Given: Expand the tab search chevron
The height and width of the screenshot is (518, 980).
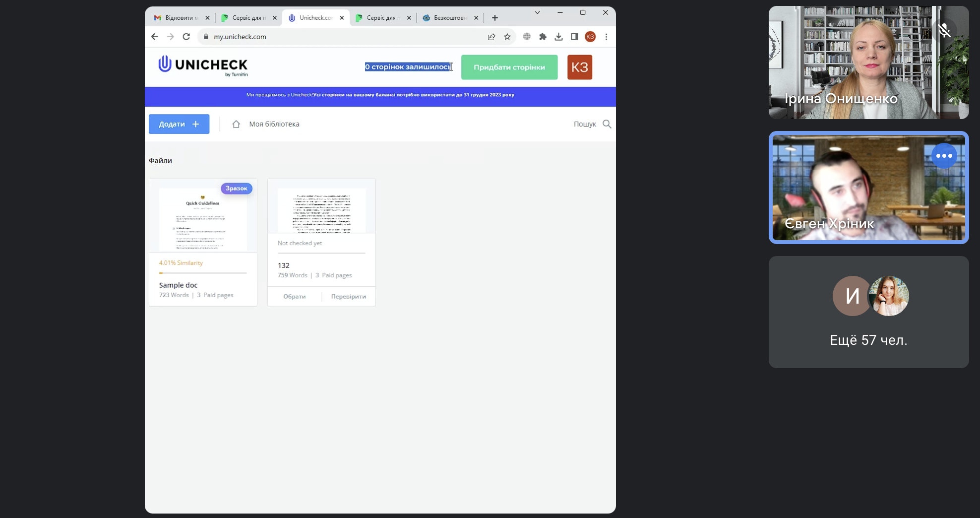Looking at the screenshot, I should [537, 12].
